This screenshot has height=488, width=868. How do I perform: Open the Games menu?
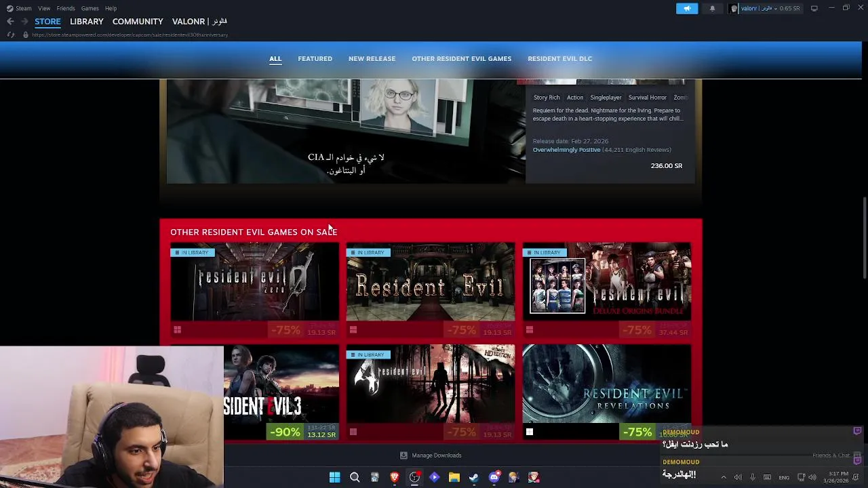pos(90,8)
